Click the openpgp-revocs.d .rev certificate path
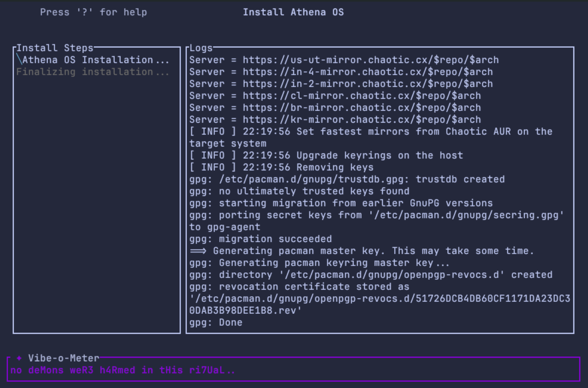Screen dimensions: 588x388 (x=379, y=299)
